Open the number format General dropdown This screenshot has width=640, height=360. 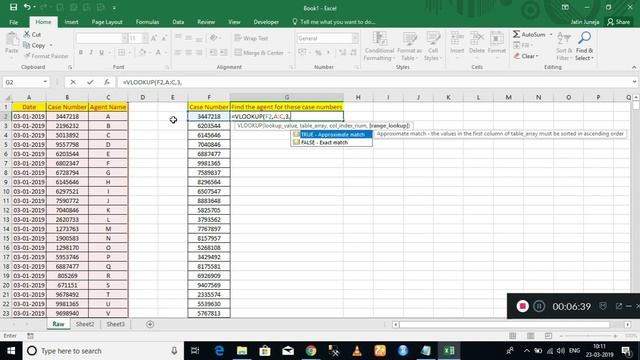(x=355, y=38)
